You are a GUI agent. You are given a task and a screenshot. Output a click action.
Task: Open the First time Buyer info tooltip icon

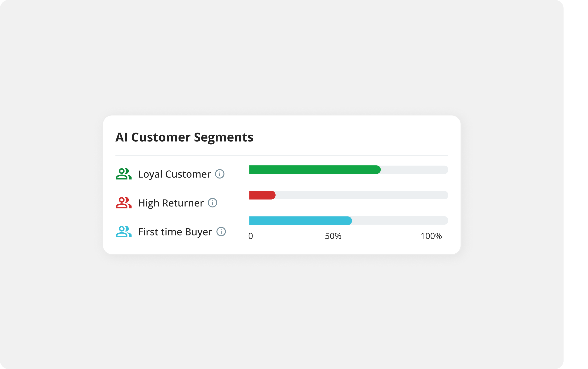pyautogui.click(x=221, y=231)
